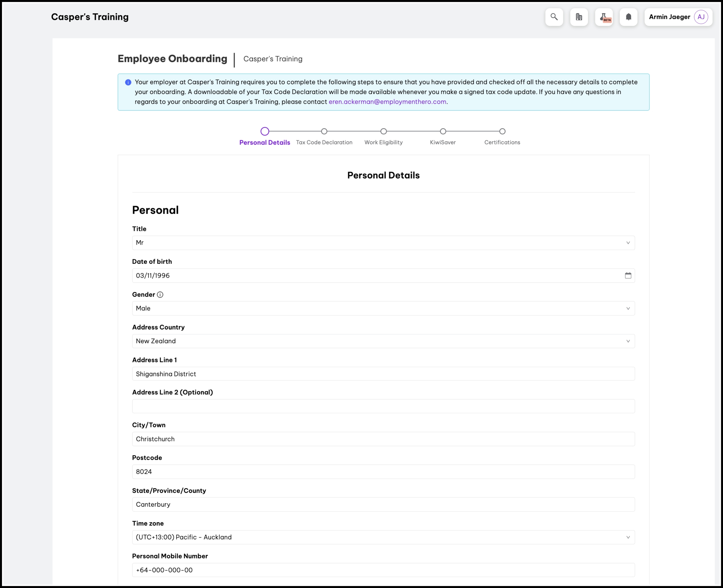Jump to the Certifications step
This screenshot has width=723, height=588.
click(x=502, y=131)
